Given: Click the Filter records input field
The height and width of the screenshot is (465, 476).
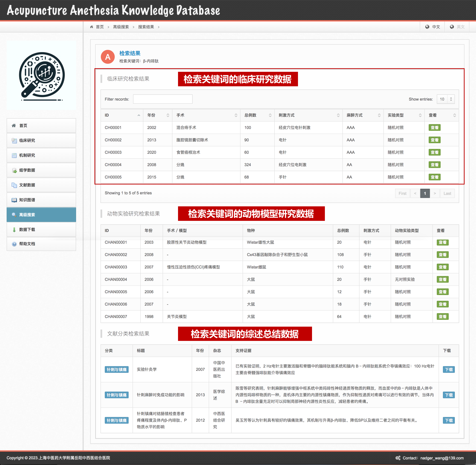Looking at the screenshot, I should point(163,99).
